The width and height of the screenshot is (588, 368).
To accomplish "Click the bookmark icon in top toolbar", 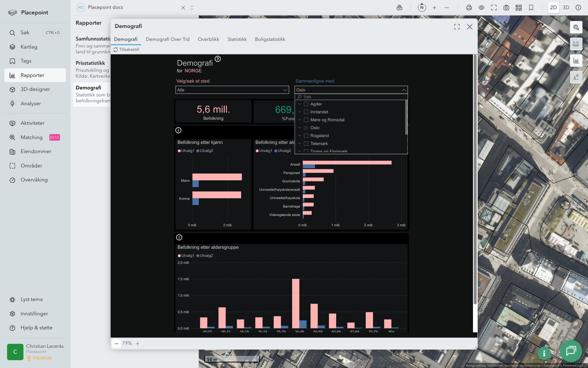I will pos(531,8).
